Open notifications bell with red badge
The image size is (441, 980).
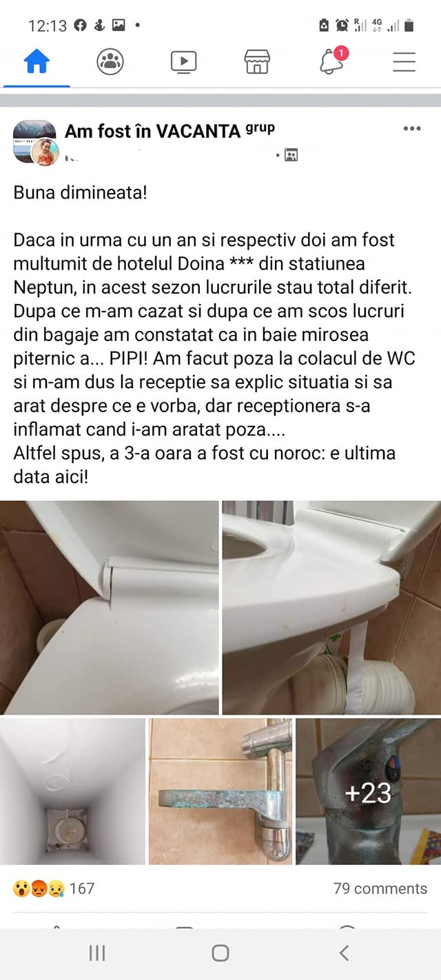click(x=332, y=61)
